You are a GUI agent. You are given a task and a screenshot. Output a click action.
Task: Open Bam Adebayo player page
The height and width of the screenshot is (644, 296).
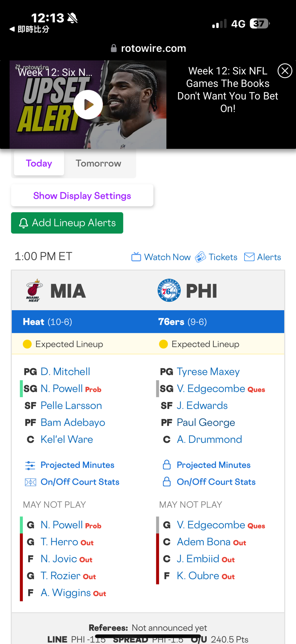73,423
